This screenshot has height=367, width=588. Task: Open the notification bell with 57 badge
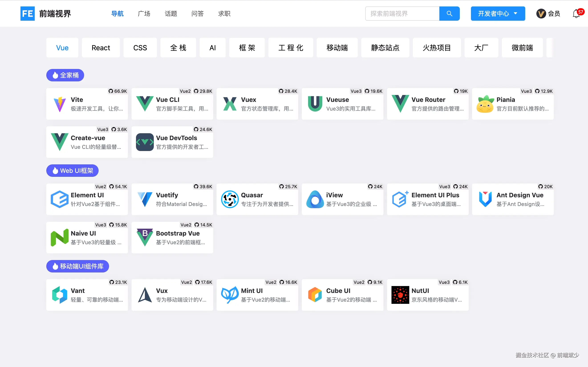576,14
